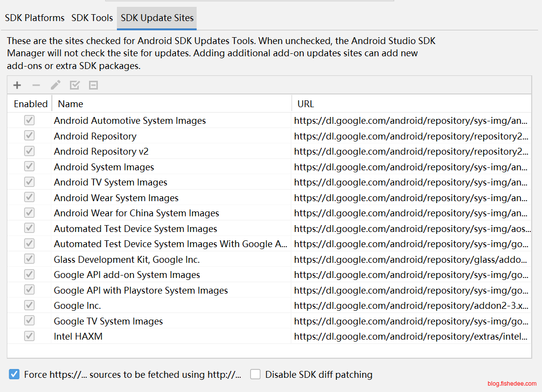Click the Deselect All toolbar icon
Viewport: 542px width, 392px height.
pyautogui.click(x=93, y=85)
